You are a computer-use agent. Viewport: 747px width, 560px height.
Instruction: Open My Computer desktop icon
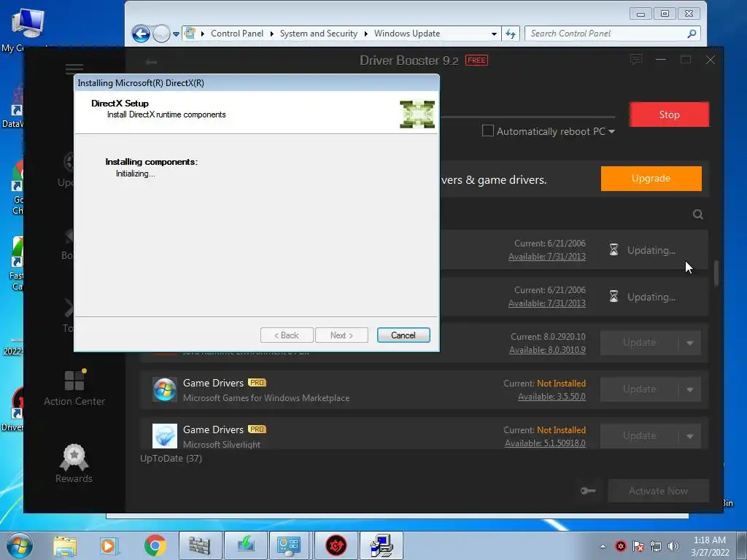point(27,29)
